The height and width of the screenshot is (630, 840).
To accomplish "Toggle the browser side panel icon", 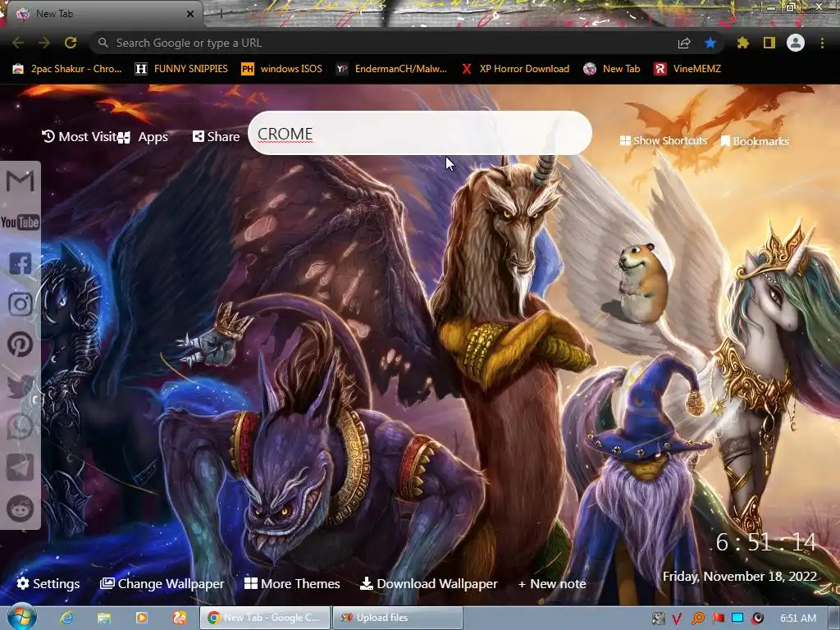I will pos(769,43).
